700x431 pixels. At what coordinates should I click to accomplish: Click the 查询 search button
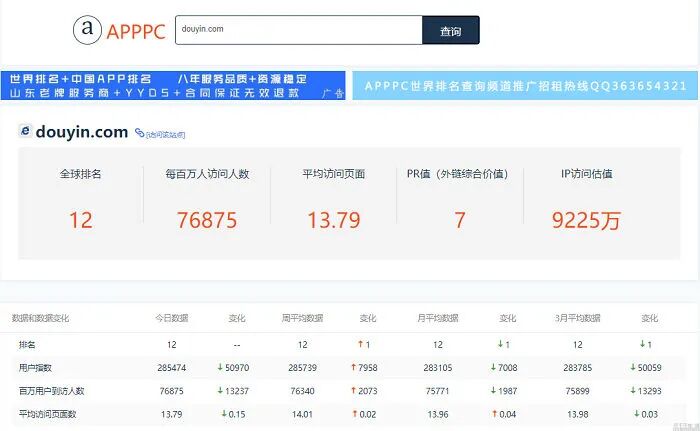tap(451, 30)
